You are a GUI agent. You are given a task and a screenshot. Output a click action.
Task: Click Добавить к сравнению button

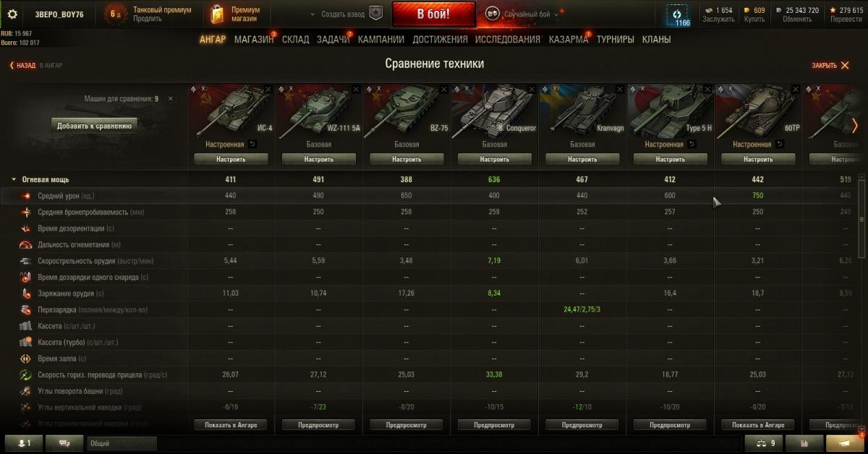[x=94, y=126]
